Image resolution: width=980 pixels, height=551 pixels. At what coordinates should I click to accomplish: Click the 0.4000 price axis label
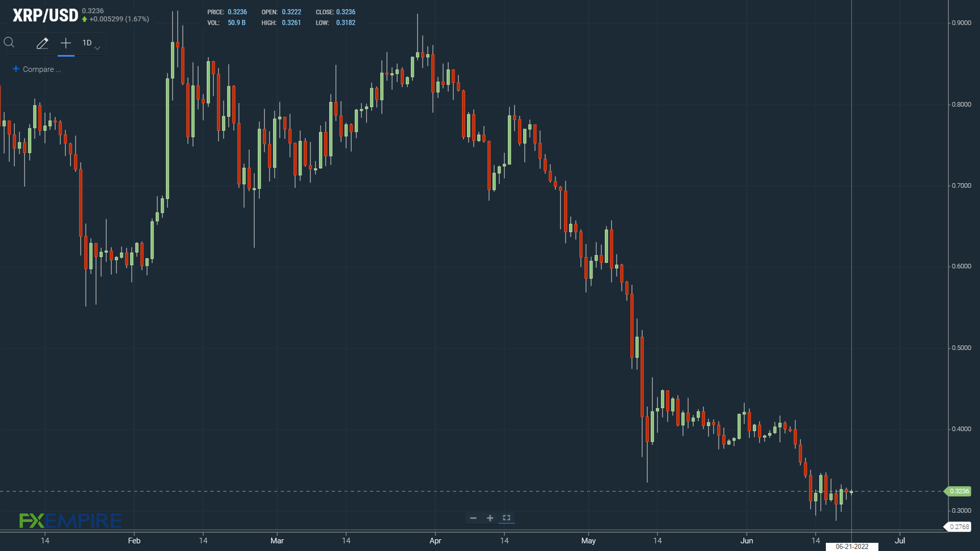coord(961,429)
